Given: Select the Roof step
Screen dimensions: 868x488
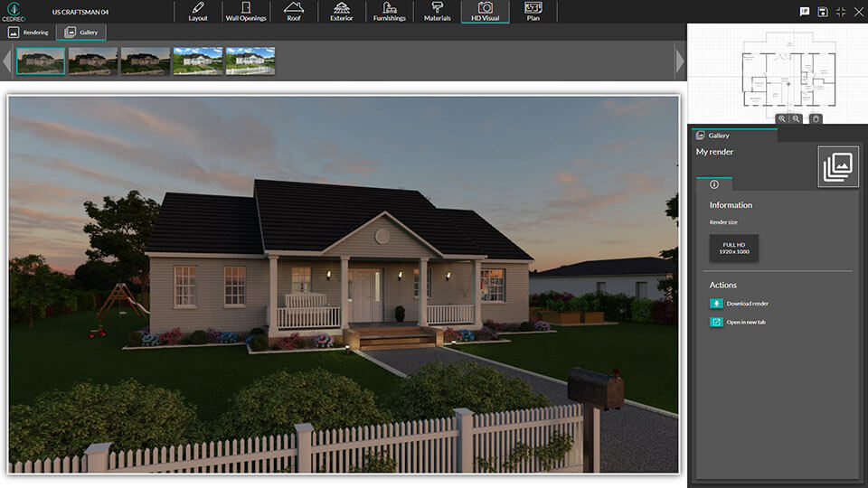Looking at the screenshot, I should point(294,12).
